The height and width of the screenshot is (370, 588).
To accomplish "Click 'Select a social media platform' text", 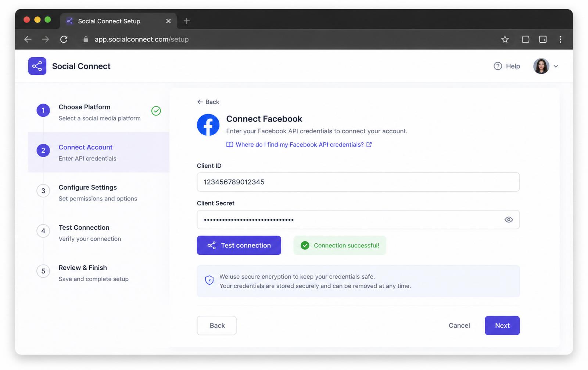I will 100,118.
